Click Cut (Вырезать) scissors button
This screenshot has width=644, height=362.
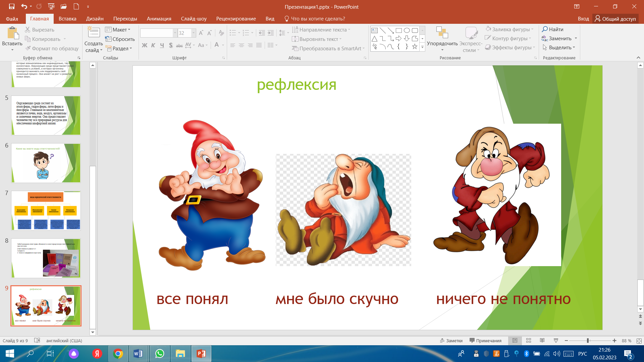[x=40, y=30]
